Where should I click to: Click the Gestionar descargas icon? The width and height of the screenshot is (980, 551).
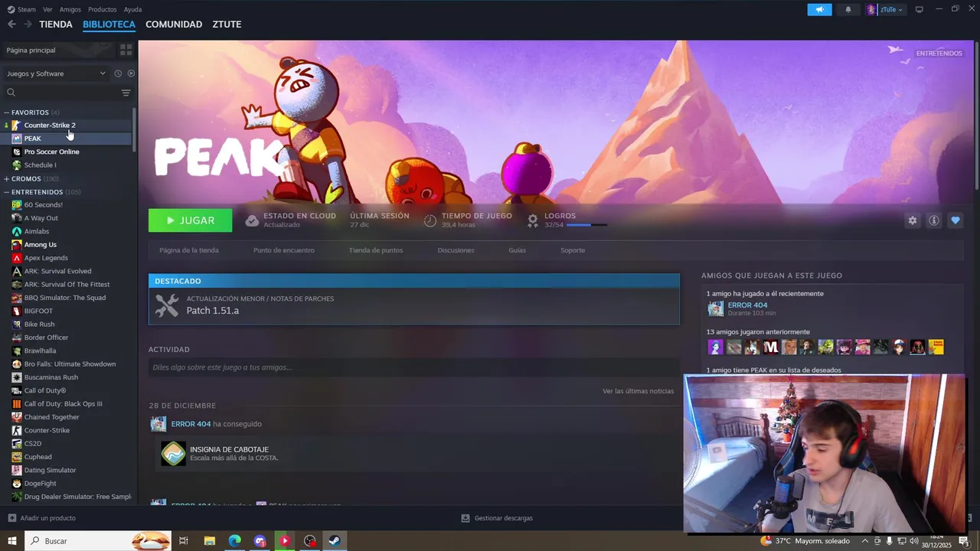(465, 518)
